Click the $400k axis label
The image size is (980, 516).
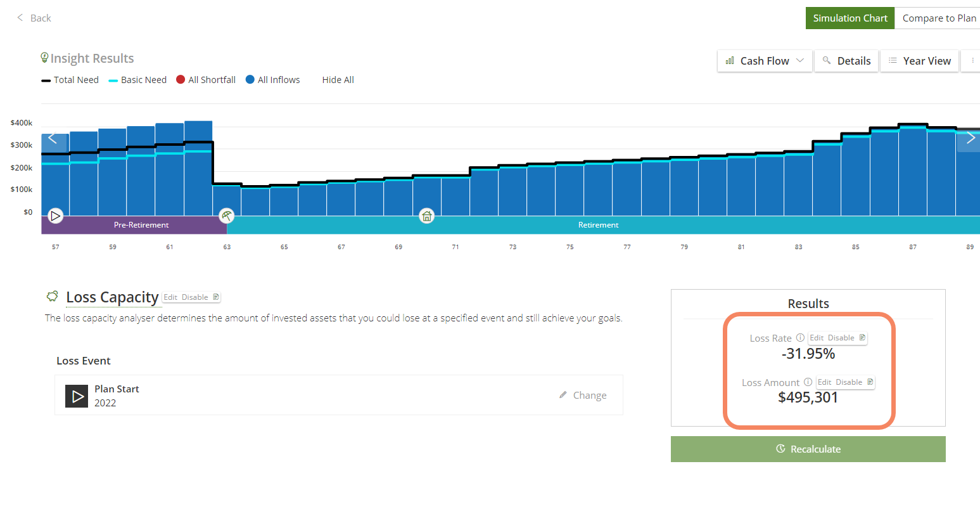tap(22, 123)
